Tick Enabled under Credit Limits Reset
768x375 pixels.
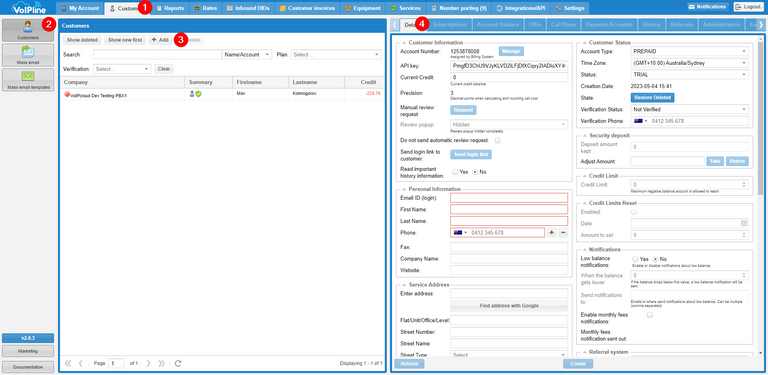pyautogui.click(x=634, y=212)
